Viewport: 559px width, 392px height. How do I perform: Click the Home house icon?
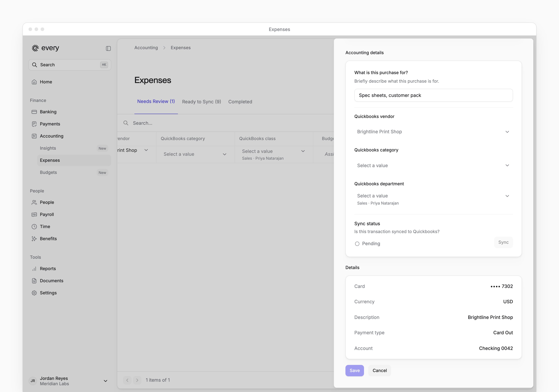pyautogui.click(x=34, y=82)
